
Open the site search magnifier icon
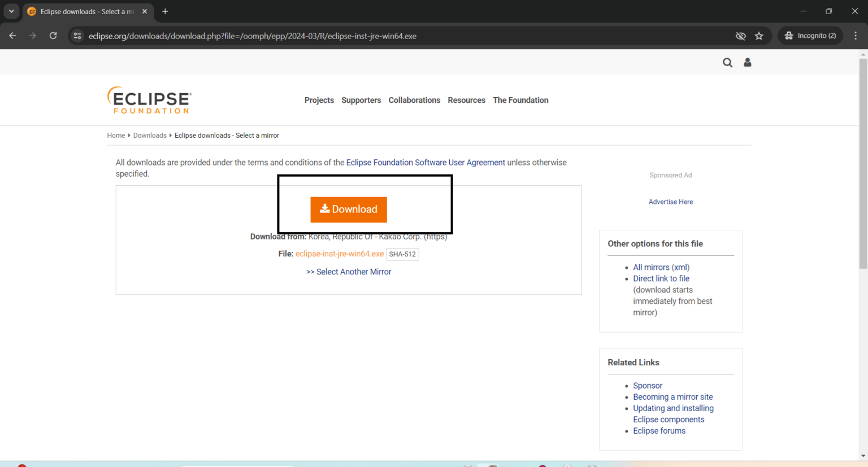[727, 63]
